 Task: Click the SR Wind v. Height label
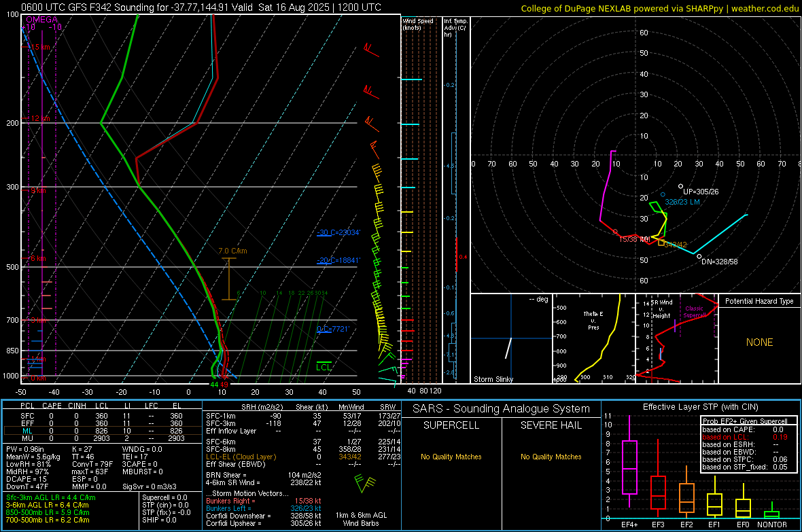[x=661, y=309]
